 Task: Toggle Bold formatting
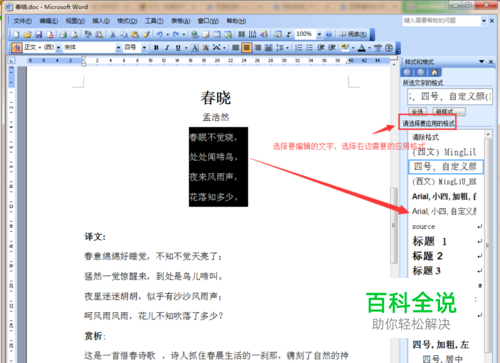tap(156, 48)
